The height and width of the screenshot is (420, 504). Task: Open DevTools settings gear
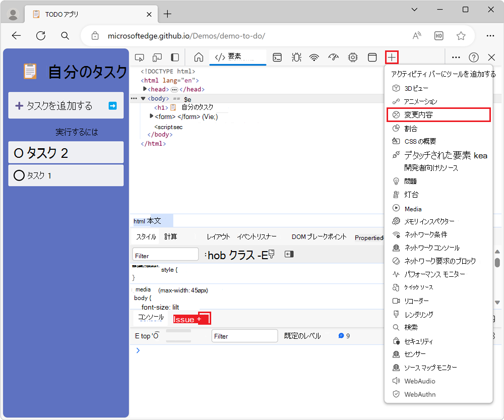click(352, 57)
